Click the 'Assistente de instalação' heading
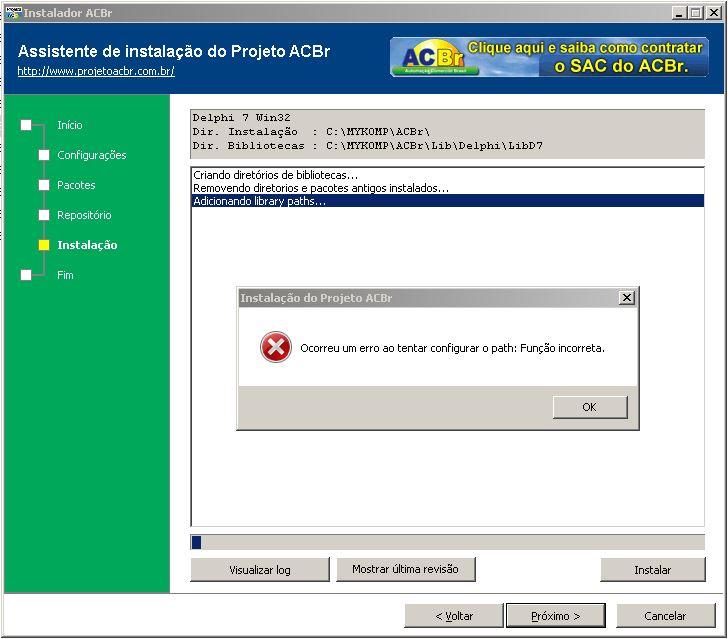728x639 pixels. [x=174, y=51]
